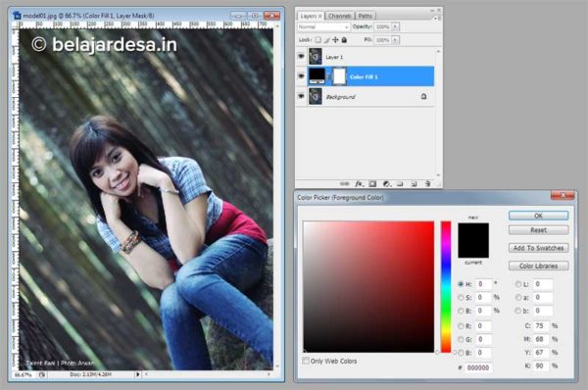Image resolution: width=588 pixels, height=390 pixels.
Task: Create a new group folder icon
Action: point(400,184)
